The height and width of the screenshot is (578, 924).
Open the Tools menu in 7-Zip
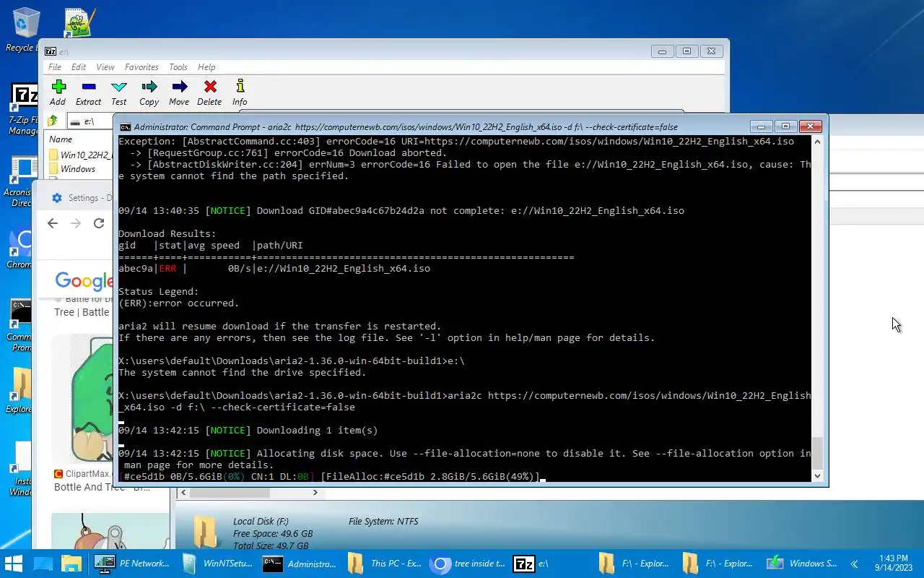(178, 67)
